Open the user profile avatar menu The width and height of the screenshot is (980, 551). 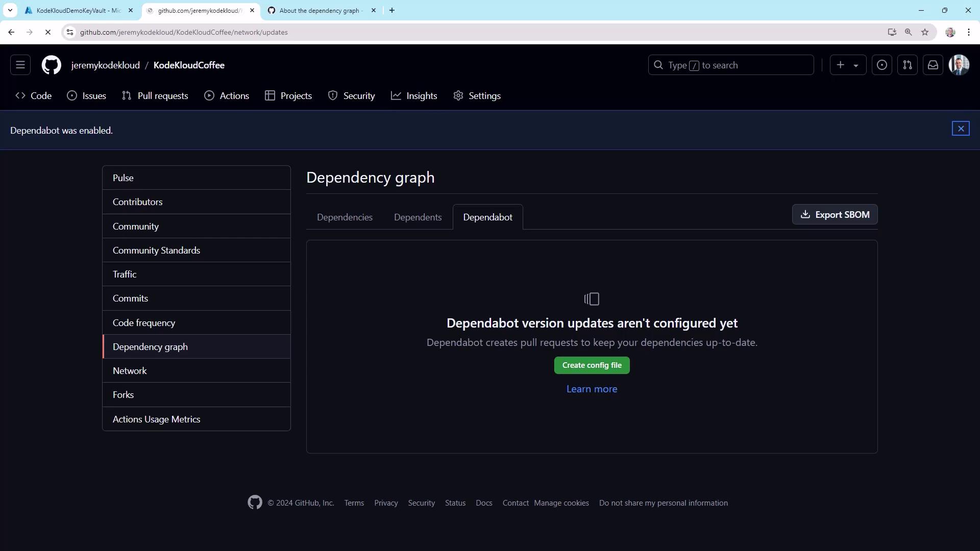pos(959,65)
